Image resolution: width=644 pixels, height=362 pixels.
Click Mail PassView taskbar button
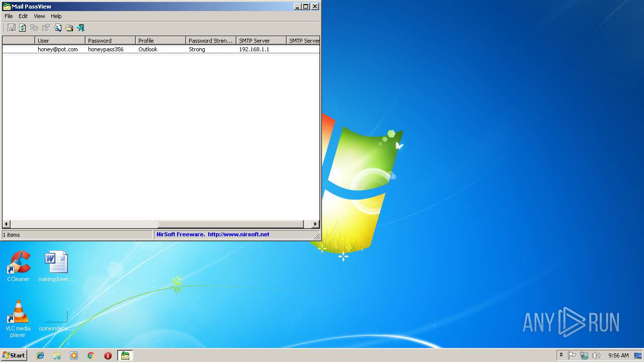click(125, 355)
